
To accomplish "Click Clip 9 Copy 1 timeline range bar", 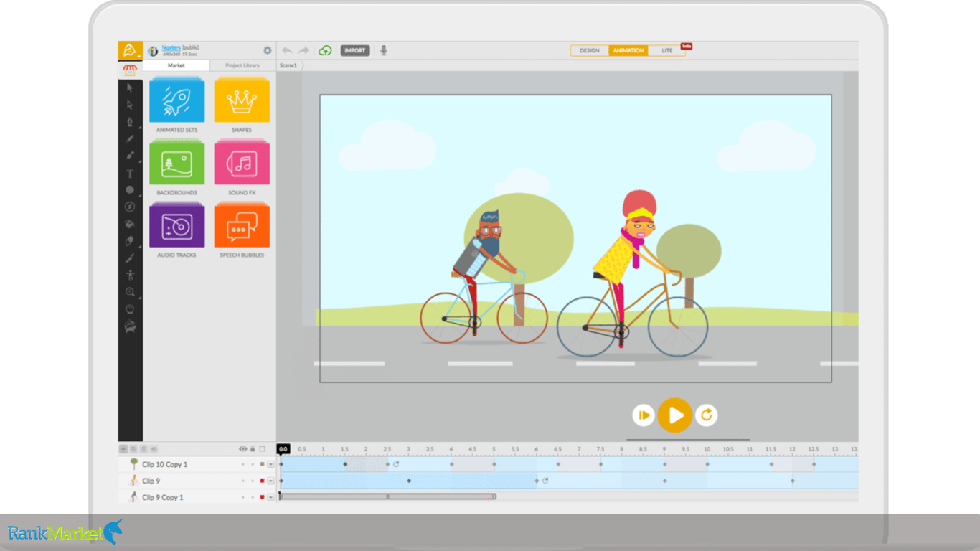I will (x=387, y=496).
